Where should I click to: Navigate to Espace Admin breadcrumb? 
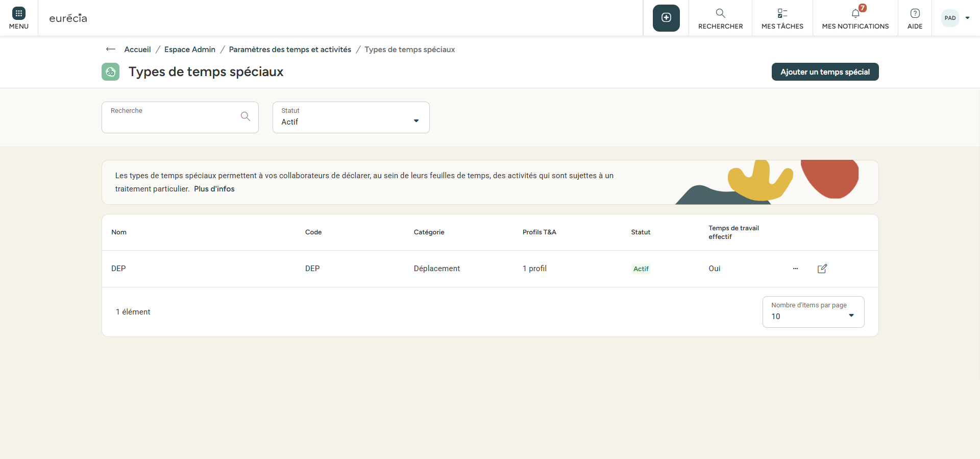point(190,50)
